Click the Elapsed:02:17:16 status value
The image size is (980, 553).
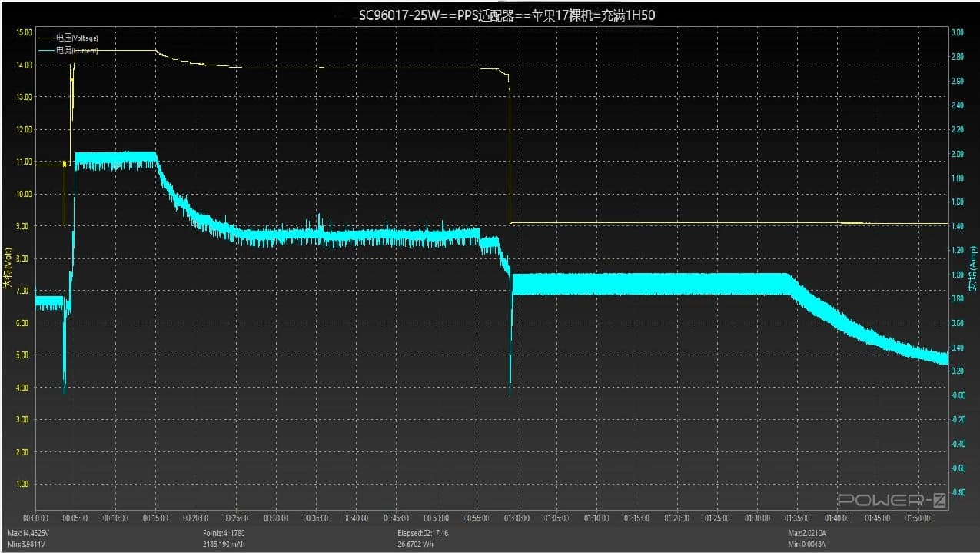(423, 533)
